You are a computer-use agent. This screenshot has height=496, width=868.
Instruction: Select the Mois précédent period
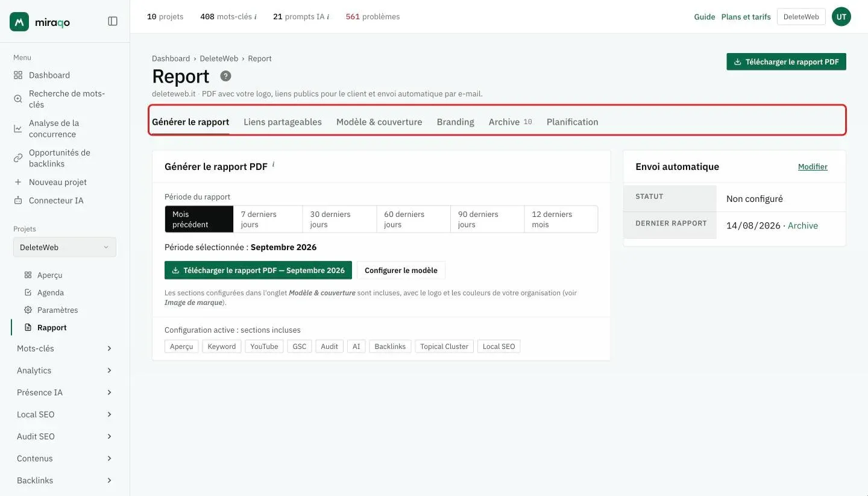click(199, 219)
